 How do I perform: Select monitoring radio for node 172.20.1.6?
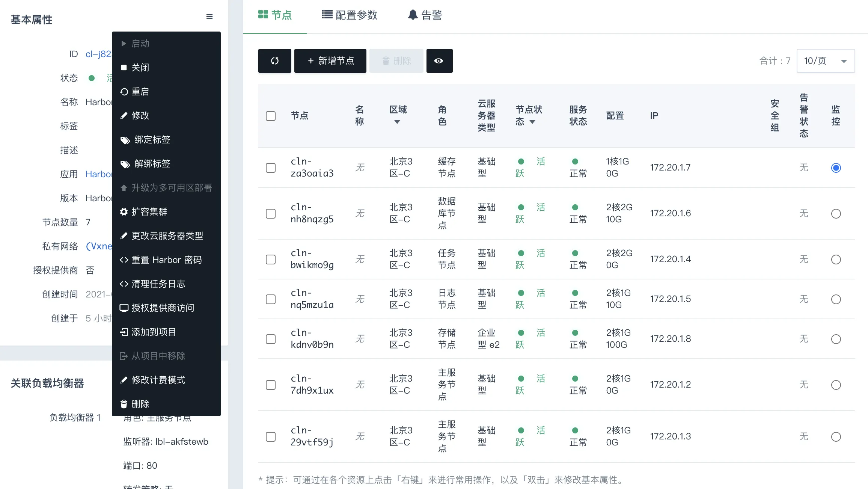point(836,214)
